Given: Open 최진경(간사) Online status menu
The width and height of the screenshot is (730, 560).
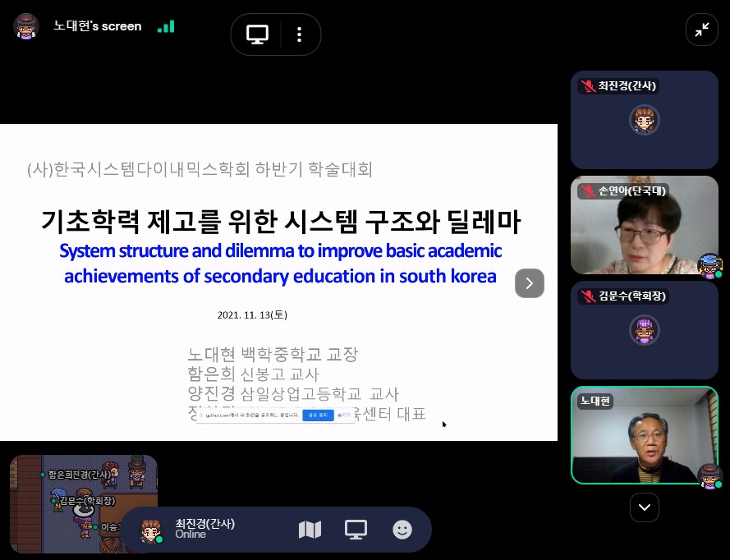Looking at the screenshot, I should point(204,529).
